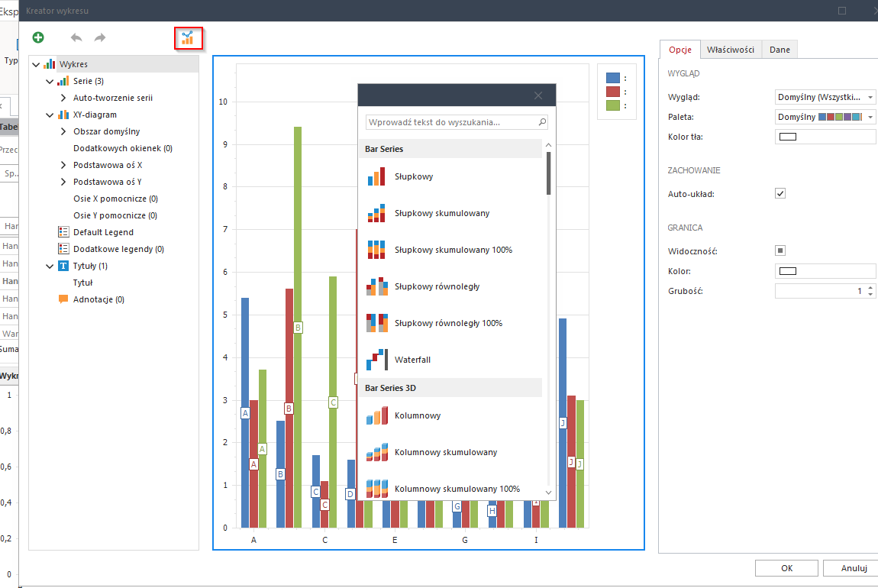Click chart type list scrollbar thumb

tap(548, 173)
